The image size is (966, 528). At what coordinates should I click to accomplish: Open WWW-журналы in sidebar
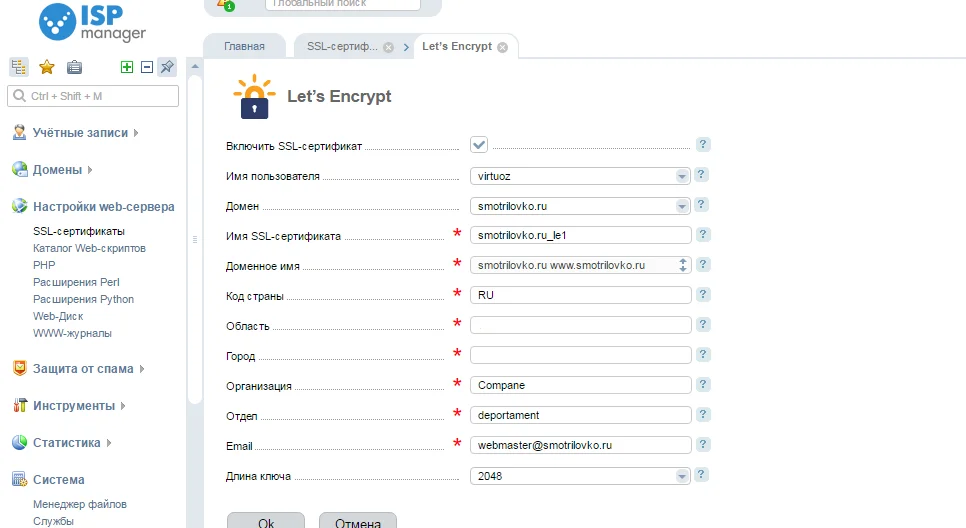coord(72,333)
